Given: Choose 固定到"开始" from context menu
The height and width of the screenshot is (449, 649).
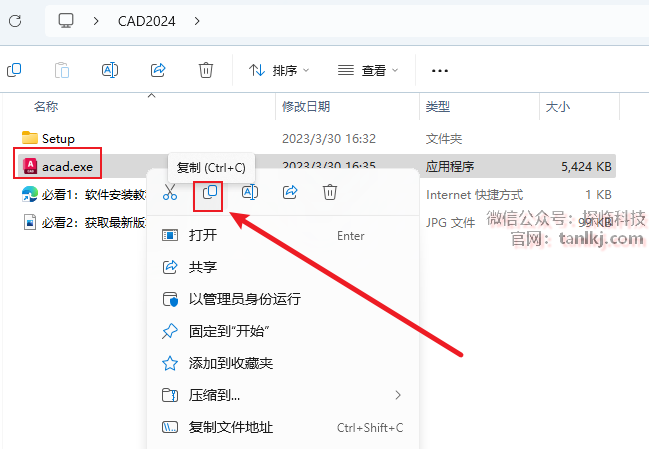Looking at the screenshot, I should coord(283,331).
